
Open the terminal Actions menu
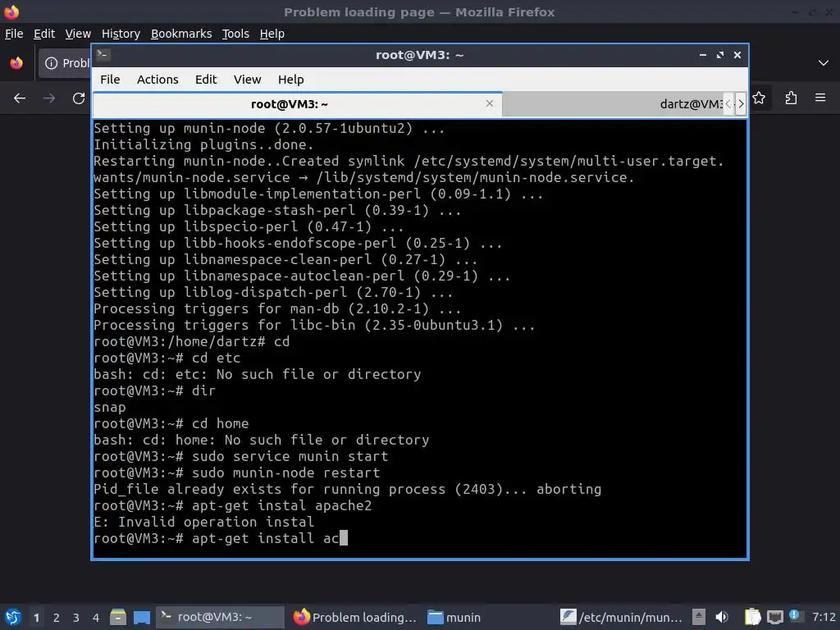[157, 80]
